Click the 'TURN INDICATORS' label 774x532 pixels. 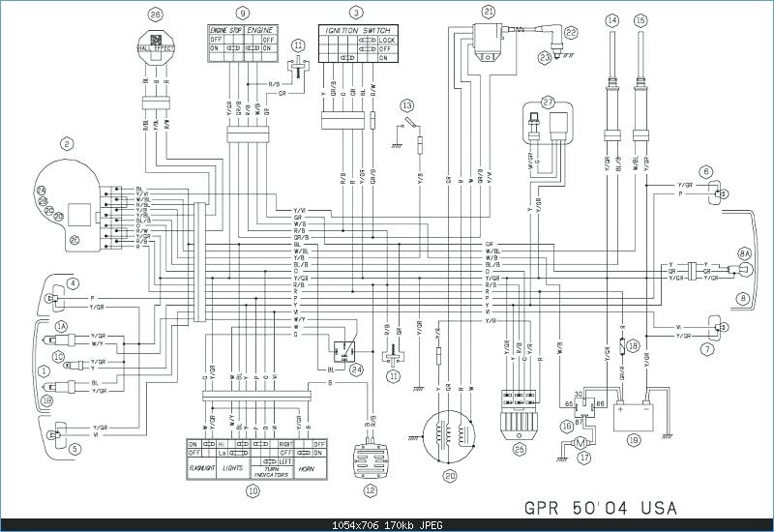tap(272, 472)
